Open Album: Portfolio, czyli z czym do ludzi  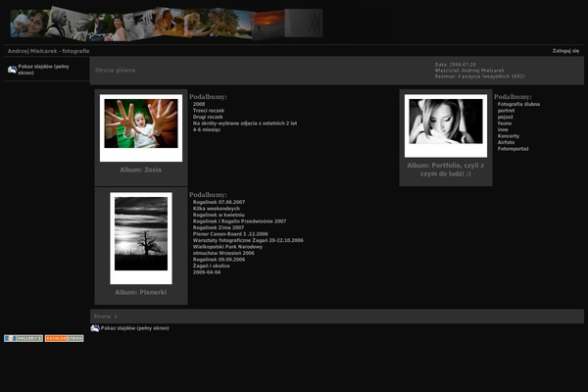[x=446, y=170]
